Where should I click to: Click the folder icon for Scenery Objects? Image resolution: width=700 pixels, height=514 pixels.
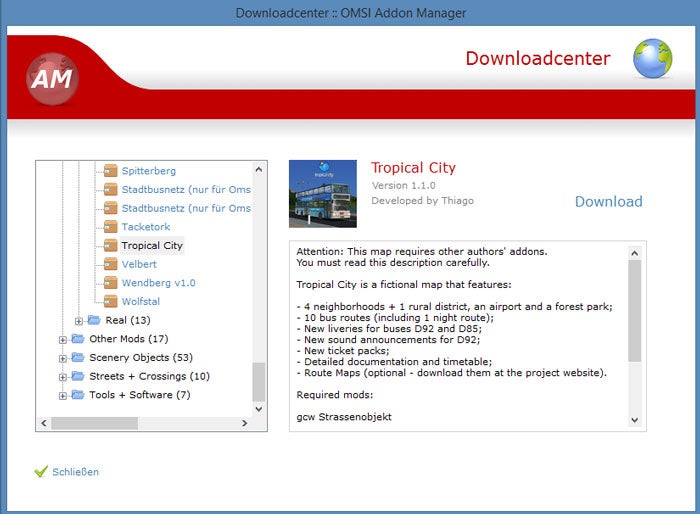pyautogui.click(x=78, y=357)
